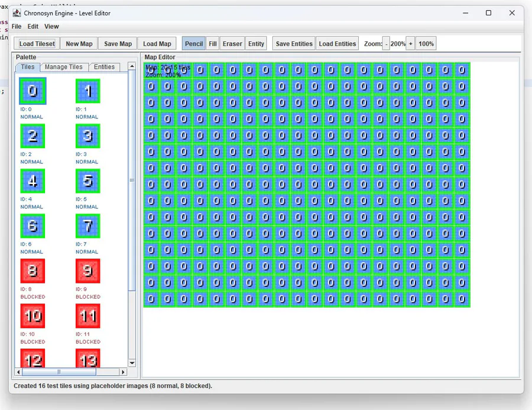
Task: Click Save Map button
Action: pos(118,44)
